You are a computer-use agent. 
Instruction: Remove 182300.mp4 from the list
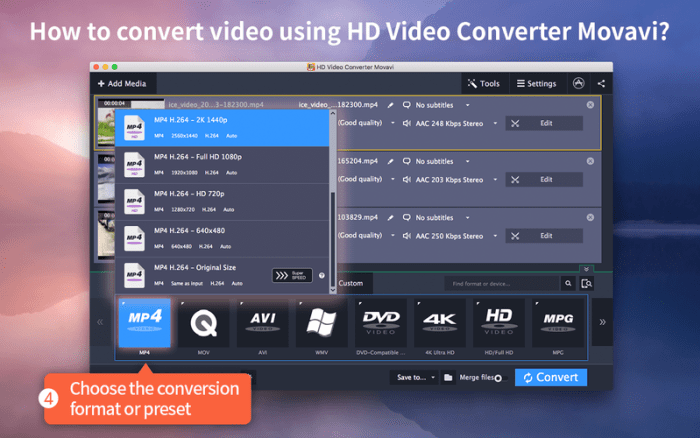[590, 105]
